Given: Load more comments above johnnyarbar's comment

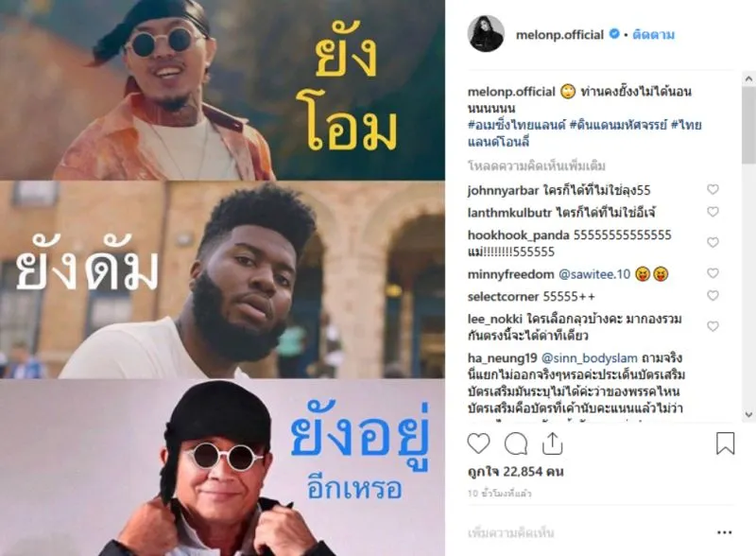Looking at the screenshot, I should pyautogui.click(x=536, y=166).
